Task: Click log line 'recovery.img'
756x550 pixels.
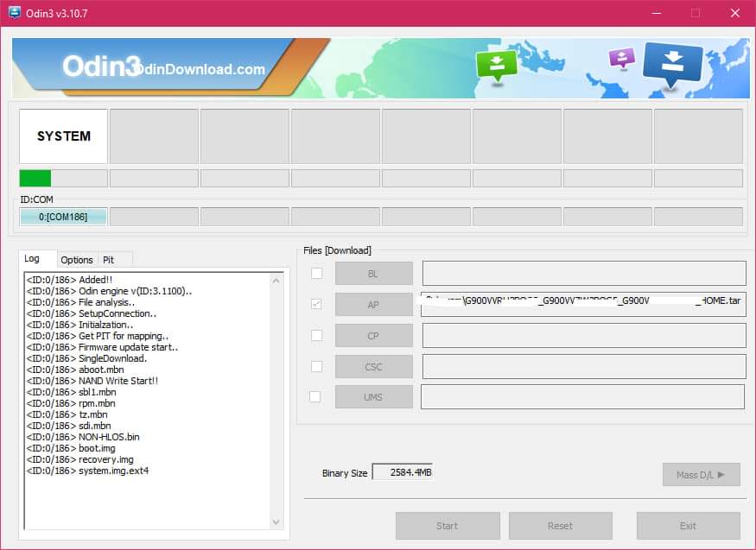Action: tap(80, 459)
